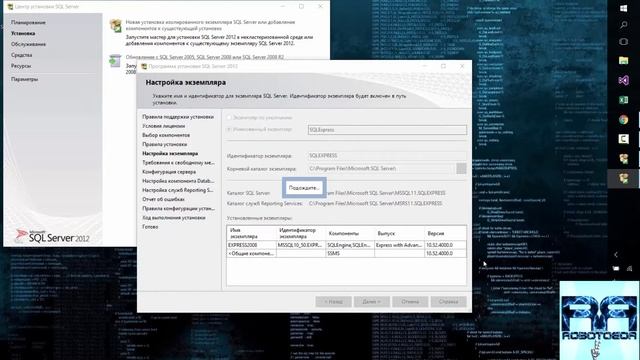This screenshot has height=360, width=640.
Task: Switch to Visual Studio on the taskbar
Action: click(x=623, y=80)
